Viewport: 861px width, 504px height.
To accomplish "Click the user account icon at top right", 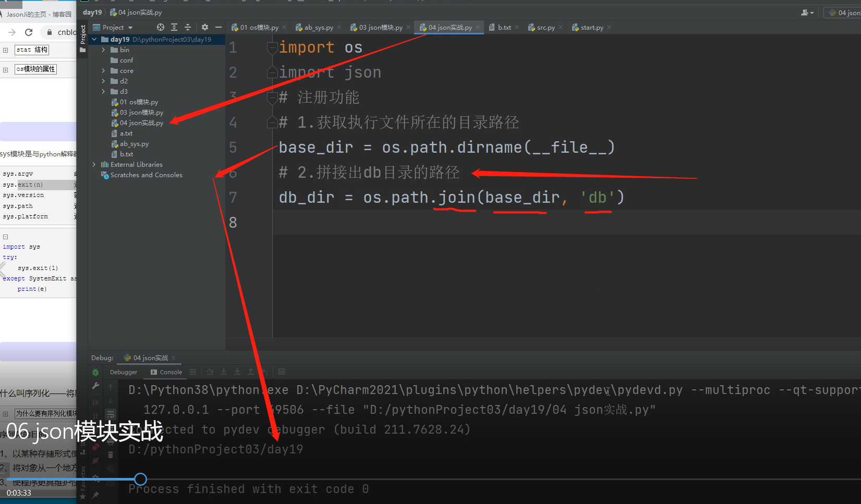I will pyautogui.click(x=807, y=13).
